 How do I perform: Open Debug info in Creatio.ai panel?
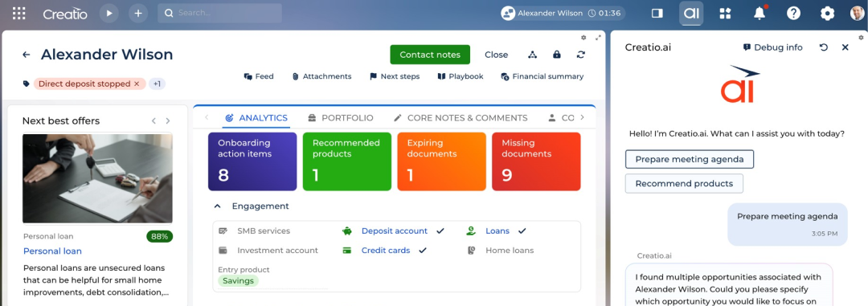point(773,47)
